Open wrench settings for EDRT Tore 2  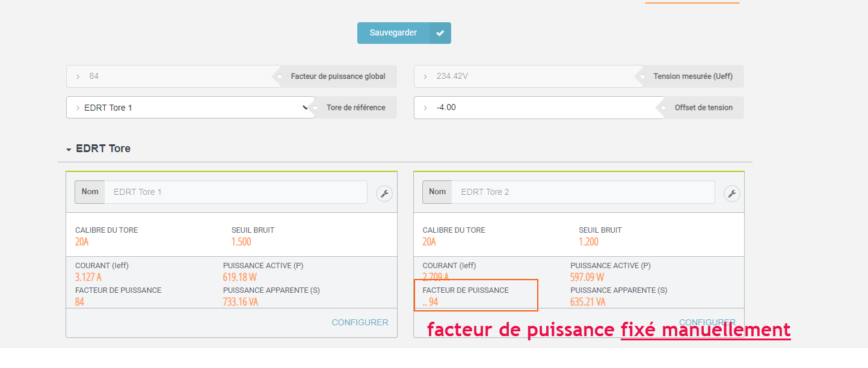pyautogui.click(x=731, y=194)
